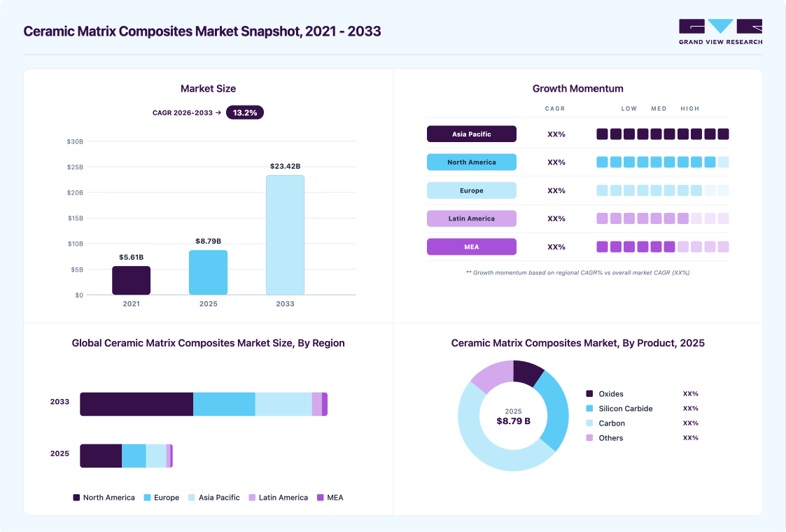The image size is (786, 532).
Task: Click the Oxides donut chart slice
Action: click(527, 372)
